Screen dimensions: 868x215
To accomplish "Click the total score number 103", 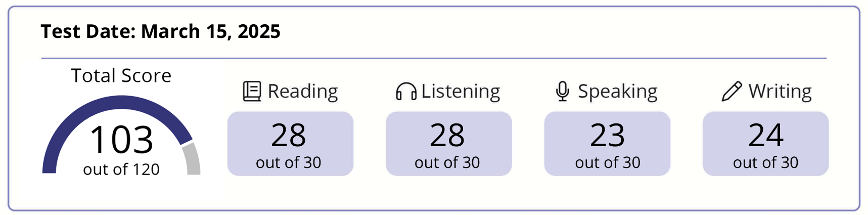I will (x=121, y=140).
